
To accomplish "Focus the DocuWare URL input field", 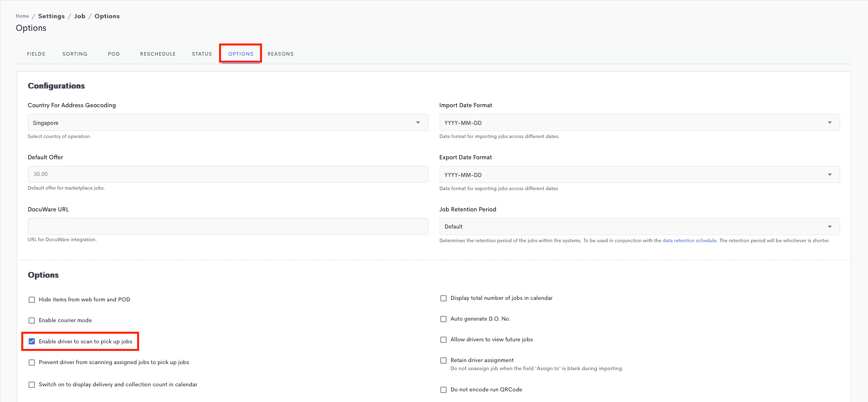I will coord(228,226).
